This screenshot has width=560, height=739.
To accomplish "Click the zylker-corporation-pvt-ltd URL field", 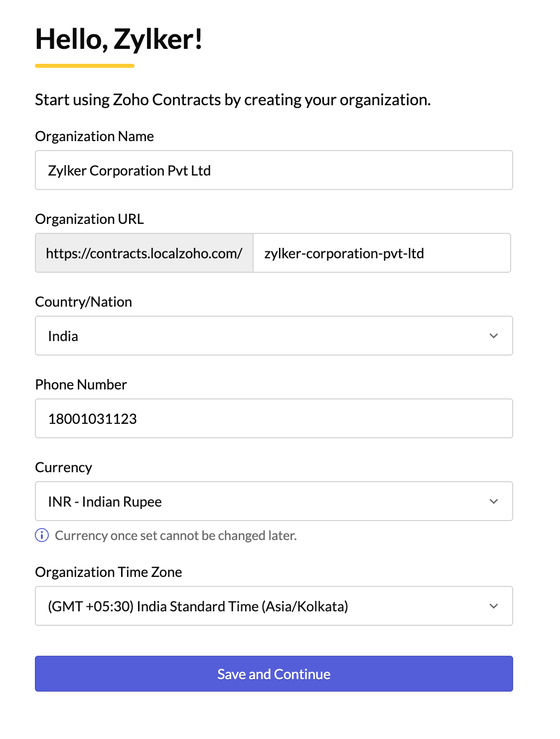I will point(382,253).
